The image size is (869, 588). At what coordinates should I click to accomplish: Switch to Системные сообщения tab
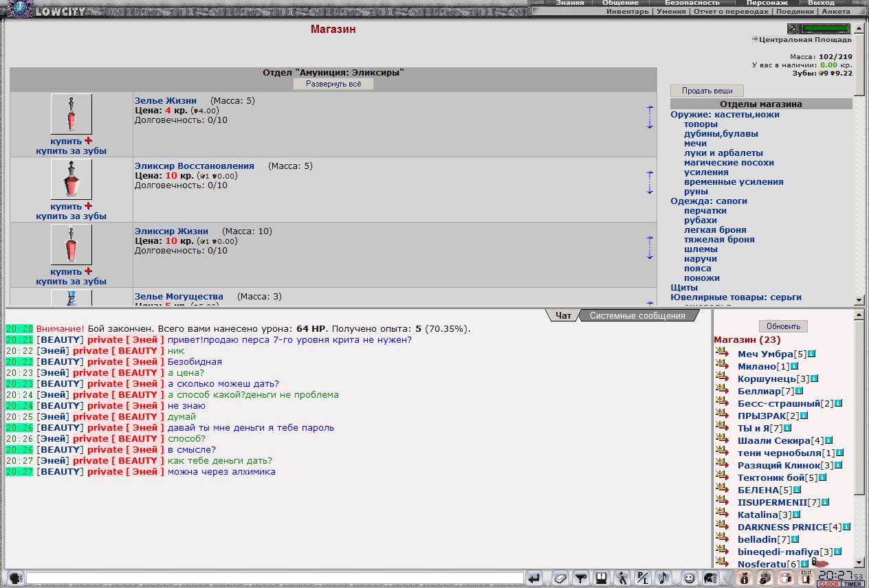(x=637, y=315)
